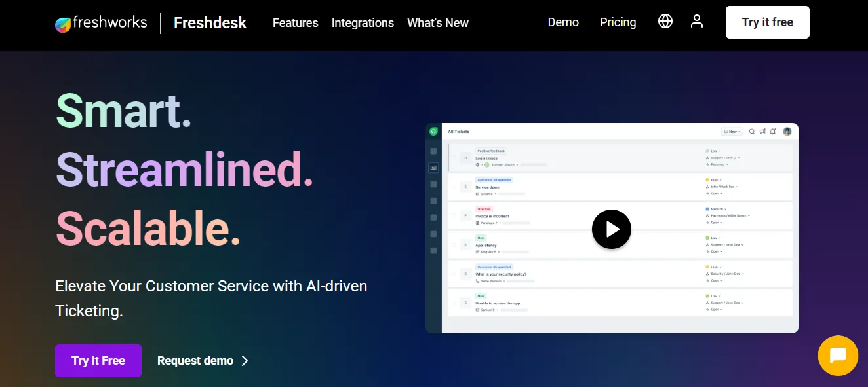Open the notifications bell icon
The image size is (868, 387).
[773, 132]
